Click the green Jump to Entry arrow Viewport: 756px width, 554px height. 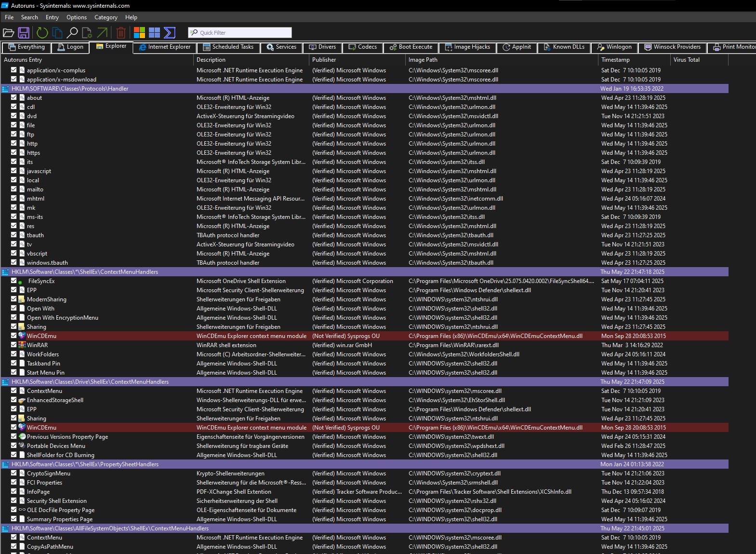(102, 33)
